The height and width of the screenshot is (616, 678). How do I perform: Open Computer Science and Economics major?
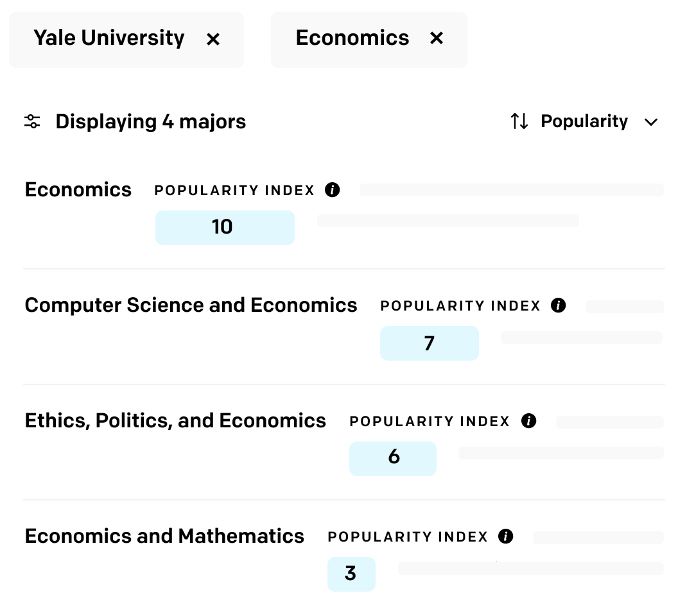(x=191, y=305)
